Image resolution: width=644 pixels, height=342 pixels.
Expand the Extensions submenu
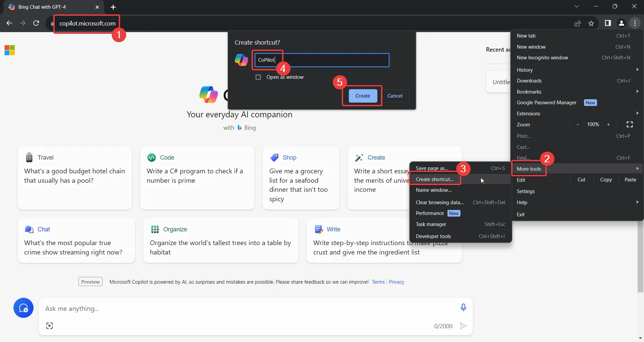click(577, 113)
